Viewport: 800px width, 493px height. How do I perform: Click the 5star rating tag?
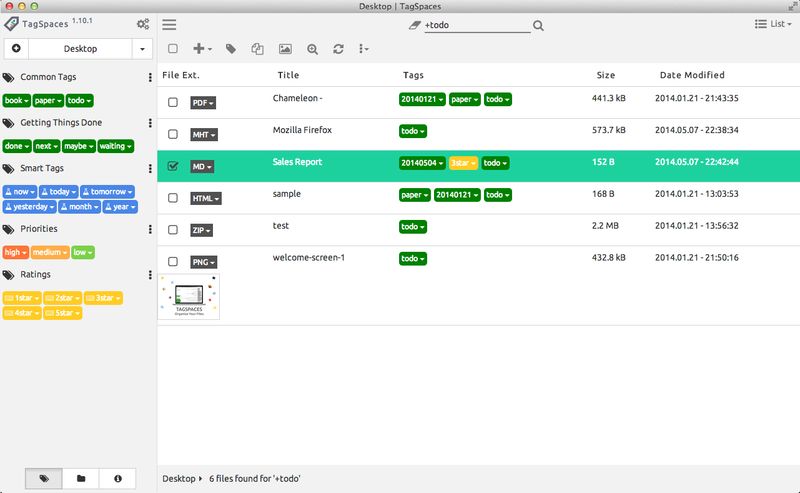click(x=63, y=313)
